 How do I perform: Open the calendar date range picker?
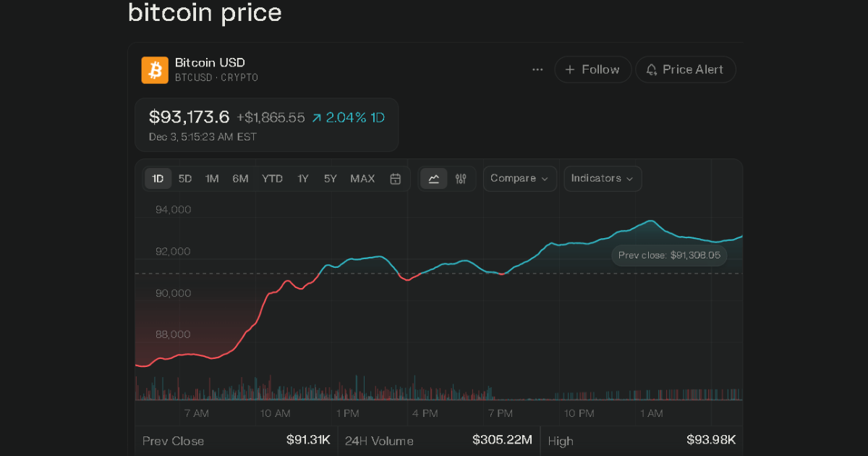click(x=395, y=179)
